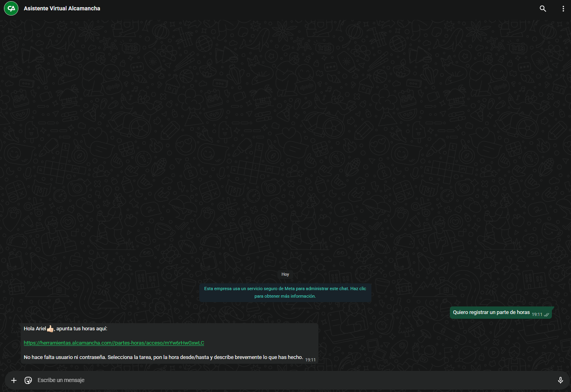
Task: Click the chat title Asistente Virtual Alcamancha
Action: (62, 8)
